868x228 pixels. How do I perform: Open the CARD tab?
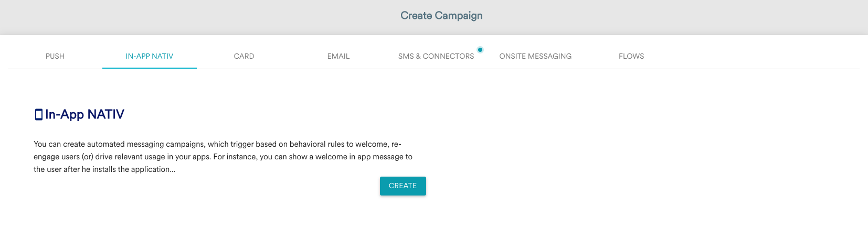pyautogui.click(x=244, y=56)
